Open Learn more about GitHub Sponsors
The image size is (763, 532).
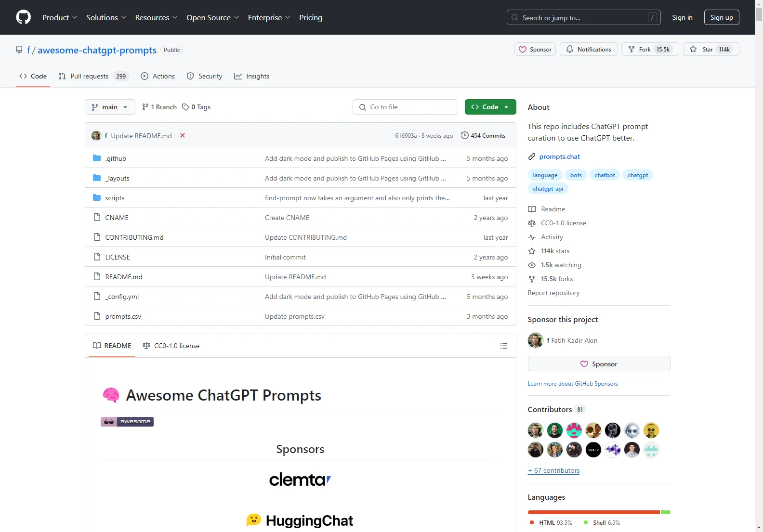click(573, 384)
